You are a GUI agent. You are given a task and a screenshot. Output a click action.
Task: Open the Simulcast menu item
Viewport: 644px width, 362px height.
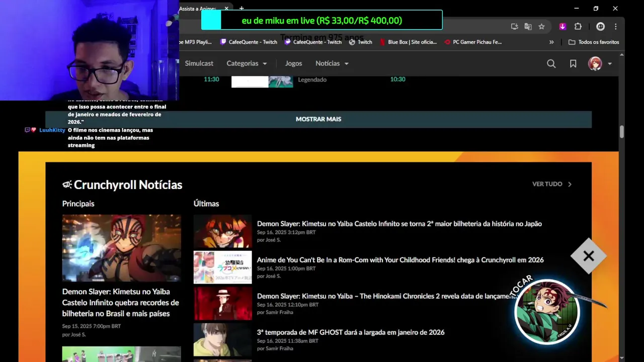[199, 63]
